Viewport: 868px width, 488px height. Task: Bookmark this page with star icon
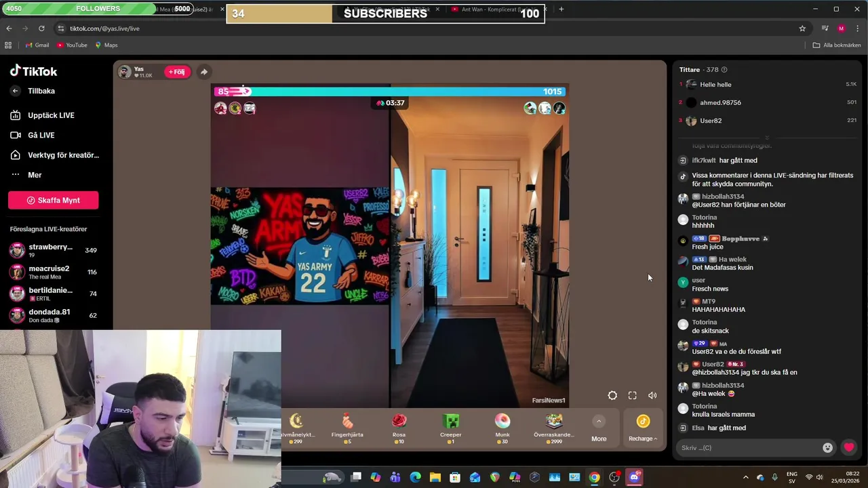click(802, 28)
